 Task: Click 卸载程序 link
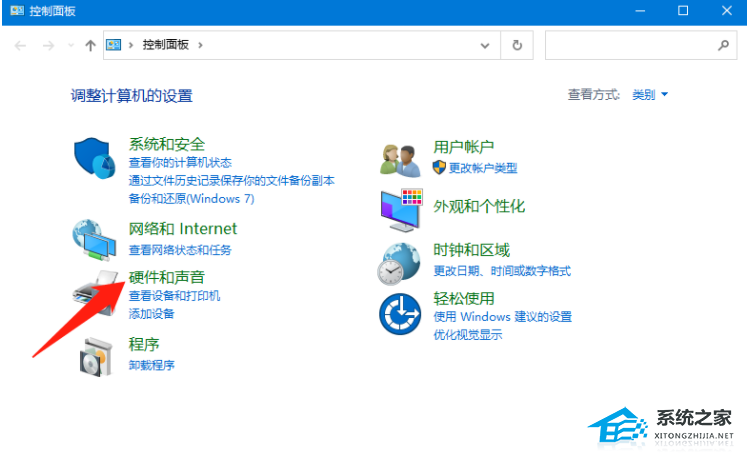pos(151,366)
